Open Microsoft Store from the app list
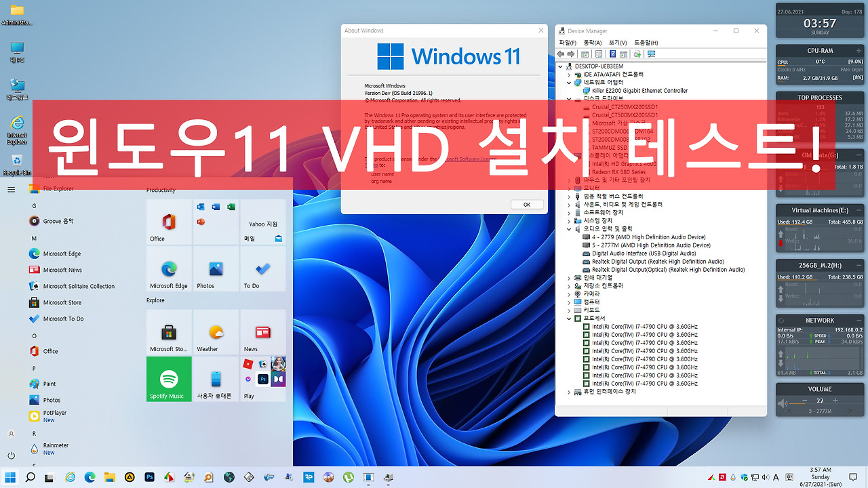Screen dimensions: 868x488 [x=55, y=302]
